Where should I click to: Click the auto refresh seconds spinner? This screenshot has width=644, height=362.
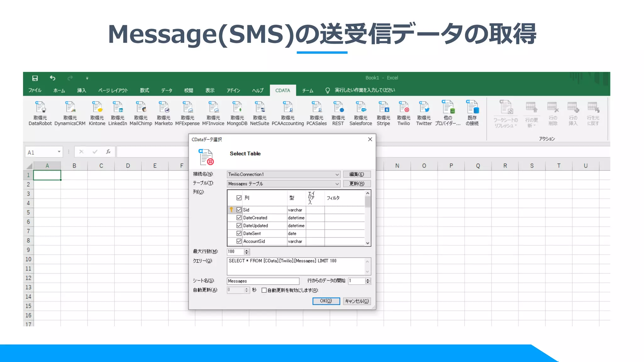coord(247,290)
